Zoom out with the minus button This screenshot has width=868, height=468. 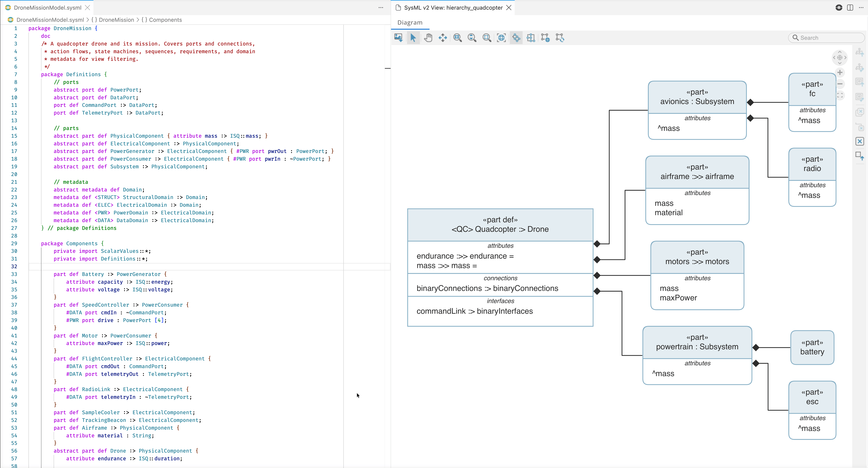(x=840, y=84)
